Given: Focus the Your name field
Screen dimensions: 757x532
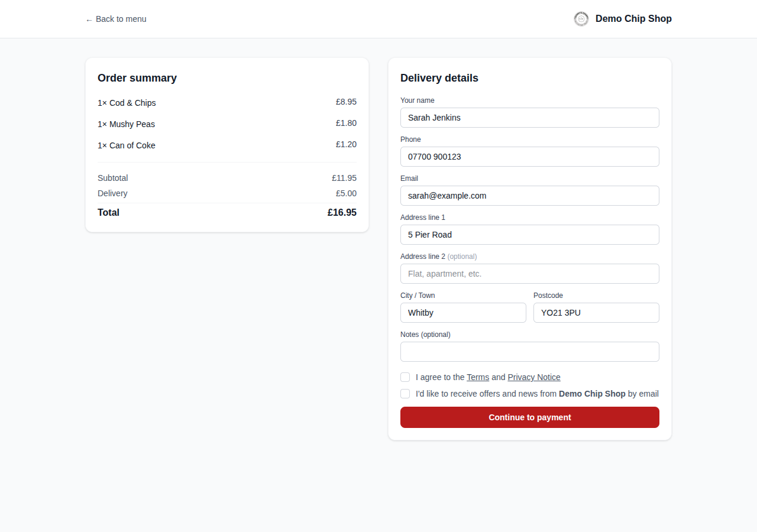Looking at the screenshot, I should 530,118.
